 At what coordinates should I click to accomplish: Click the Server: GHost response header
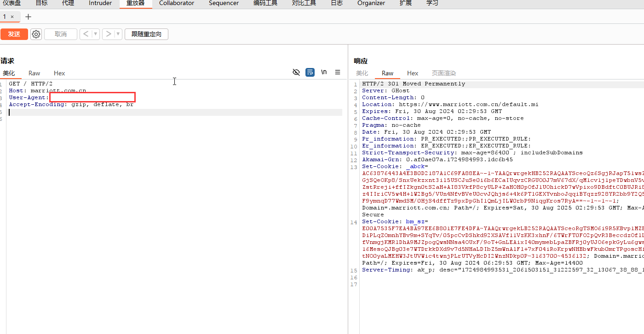point(386,91)
